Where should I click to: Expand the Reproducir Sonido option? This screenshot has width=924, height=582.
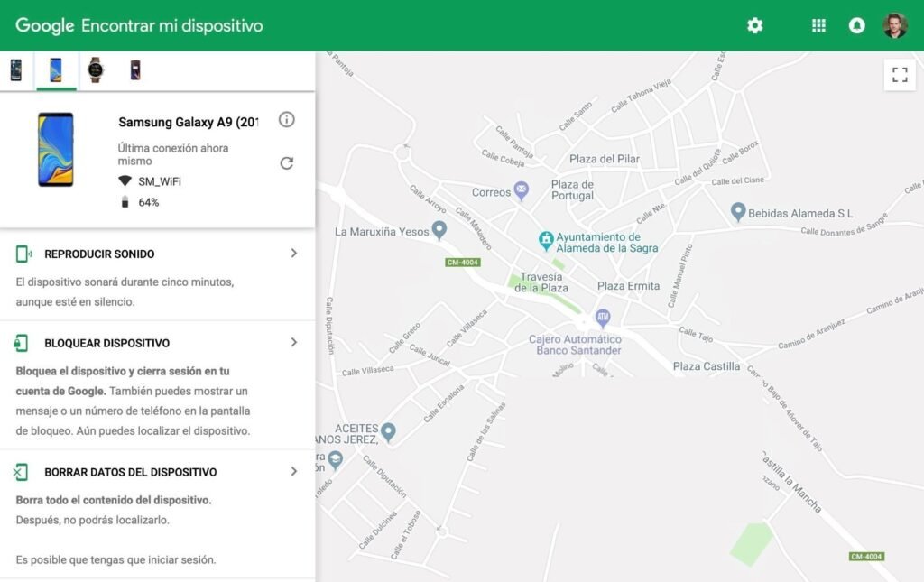click(293, 254)
